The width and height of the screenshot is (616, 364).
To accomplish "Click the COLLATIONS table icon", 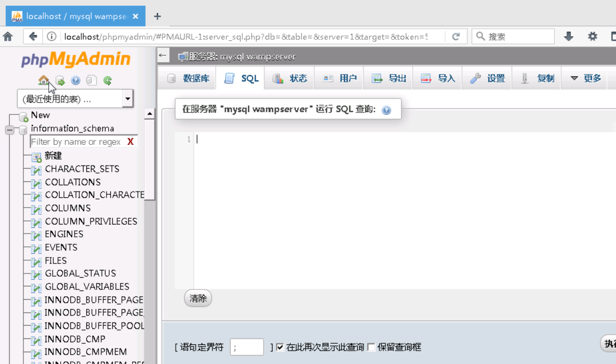I will [x=36, y=183].
